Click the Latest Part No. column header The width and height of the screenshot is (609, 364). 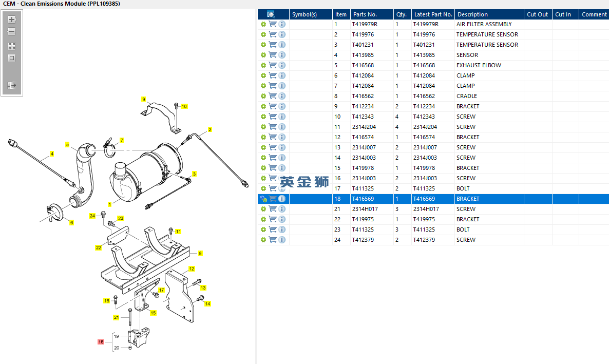433,14
